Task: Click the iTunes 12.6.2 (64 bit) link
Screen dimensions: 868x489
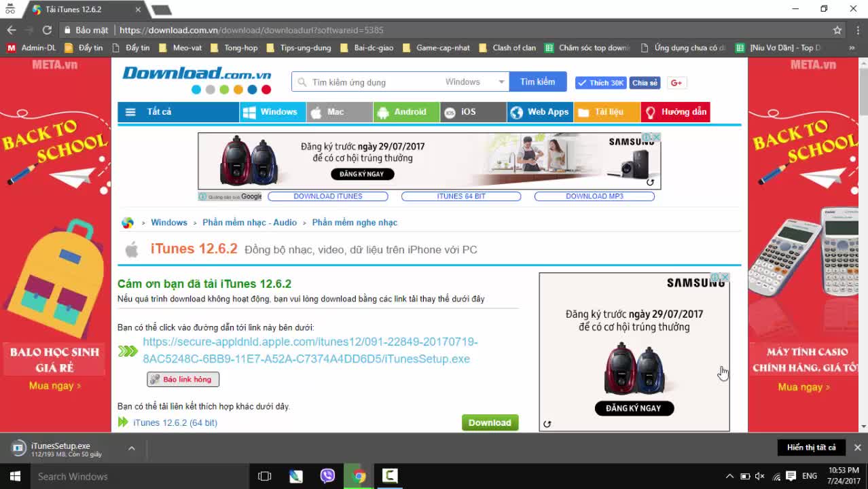Action: tap(175, 422)
